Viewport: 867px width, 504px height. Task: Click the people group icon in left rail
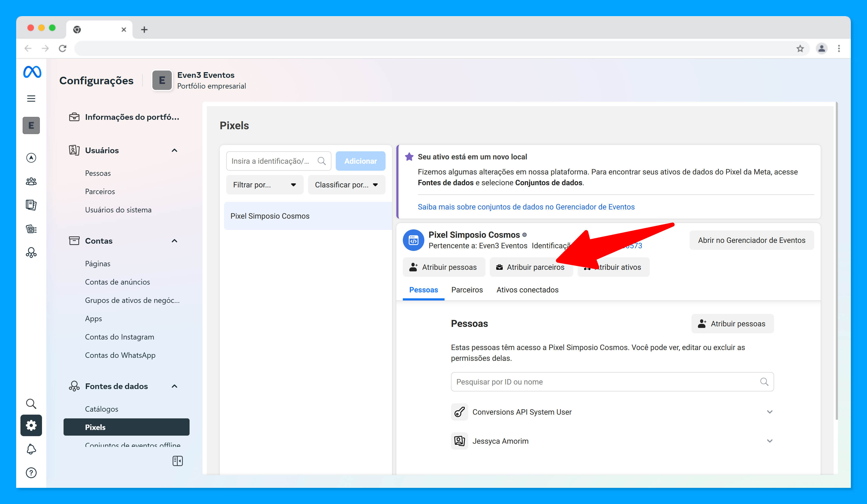[31, 181]
